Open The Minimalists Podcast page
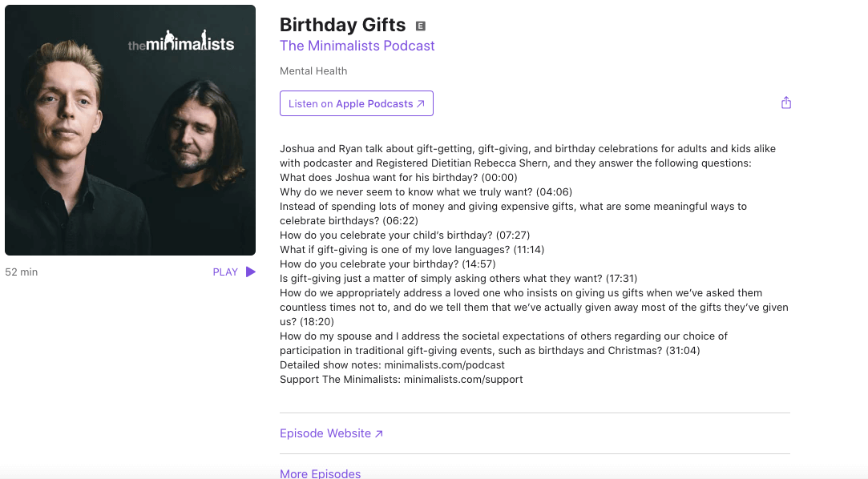Image resolution: width=868 pixels, height=479 pixels. 357,46
